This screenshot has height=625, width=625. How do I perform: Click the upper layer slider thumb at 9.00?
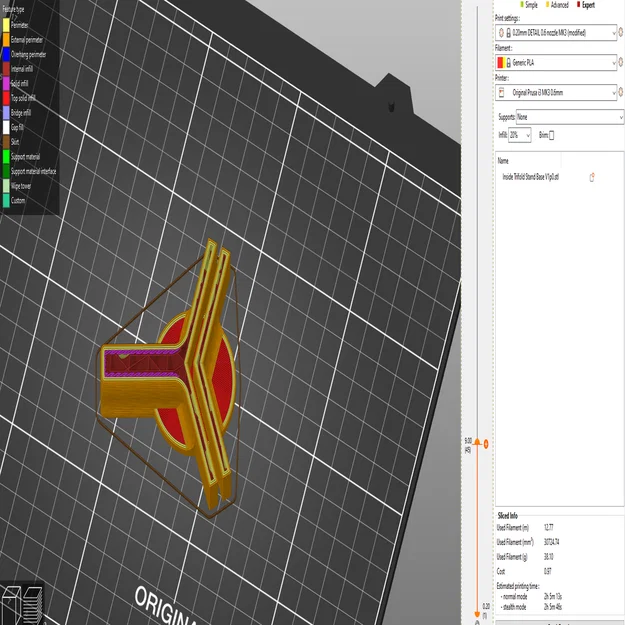pyautogui.click(x=477, y=442)
